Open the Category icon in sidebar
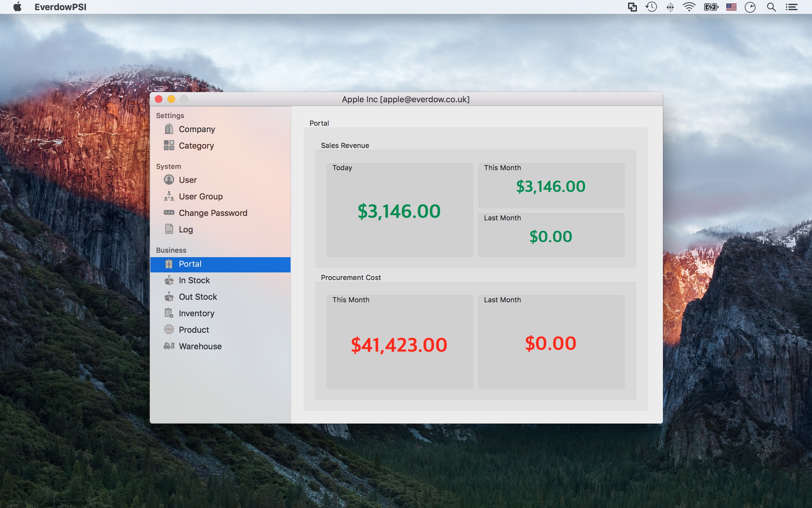 click(169, 145)
